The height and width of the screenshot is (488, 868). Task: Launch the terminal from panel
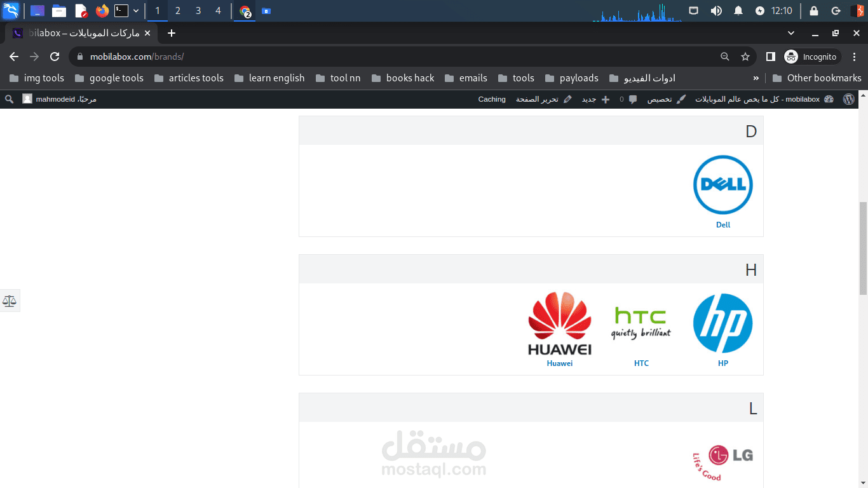[121, 11]
